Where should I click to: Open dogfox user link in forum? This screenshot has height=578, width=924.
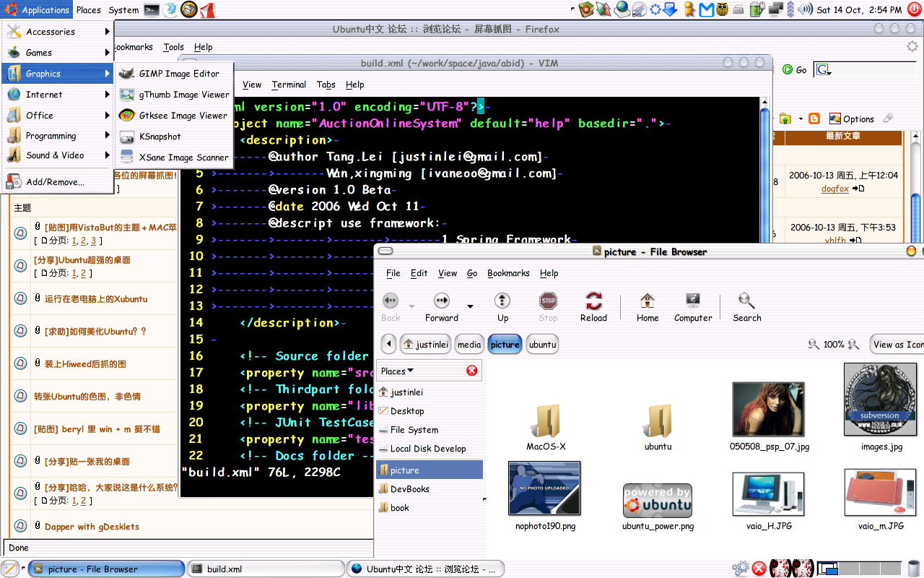click(835, 189)
